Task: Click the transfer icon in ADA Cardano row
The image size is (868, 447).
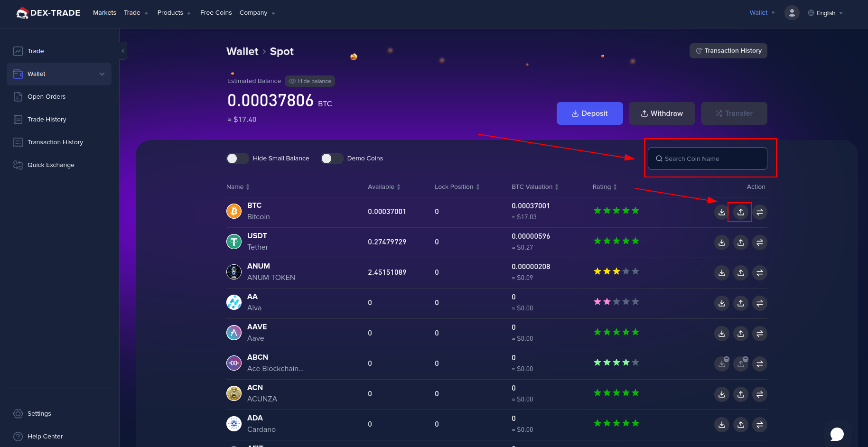Action: click(760, 425)
